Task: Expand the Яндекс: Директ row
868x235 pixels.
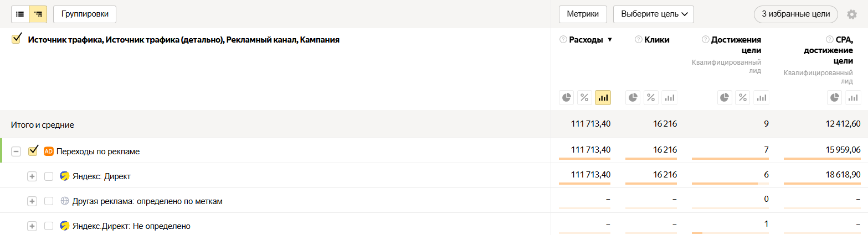Action: coord(32,176)
